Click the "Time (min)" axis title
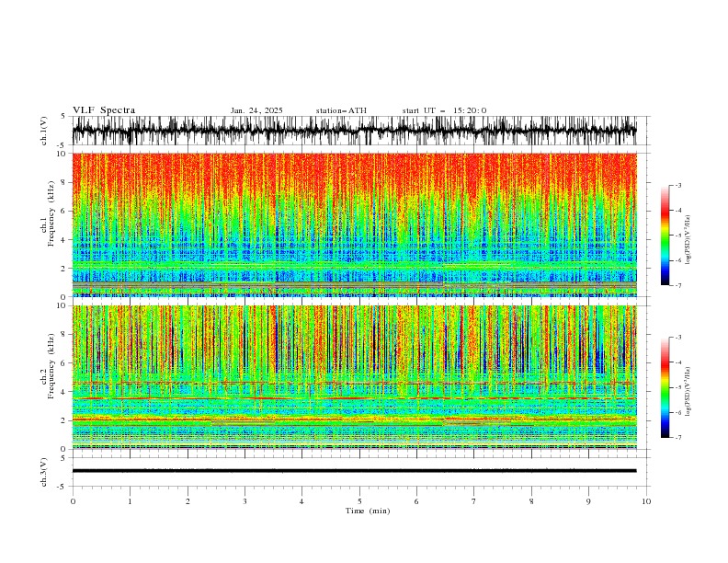The width and height of the screenshot is (728, 563). click(x=368, y=511)
